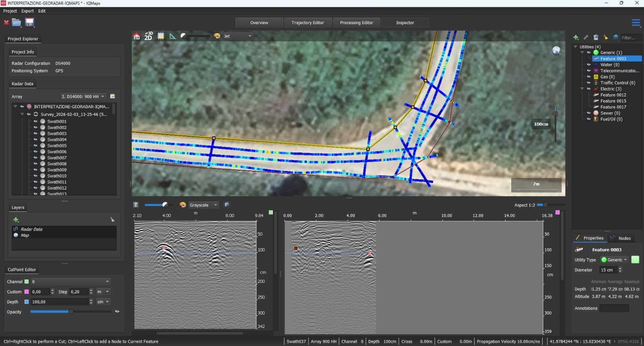
Task: Open the Project menu
Action: click(x=10, y=11)
